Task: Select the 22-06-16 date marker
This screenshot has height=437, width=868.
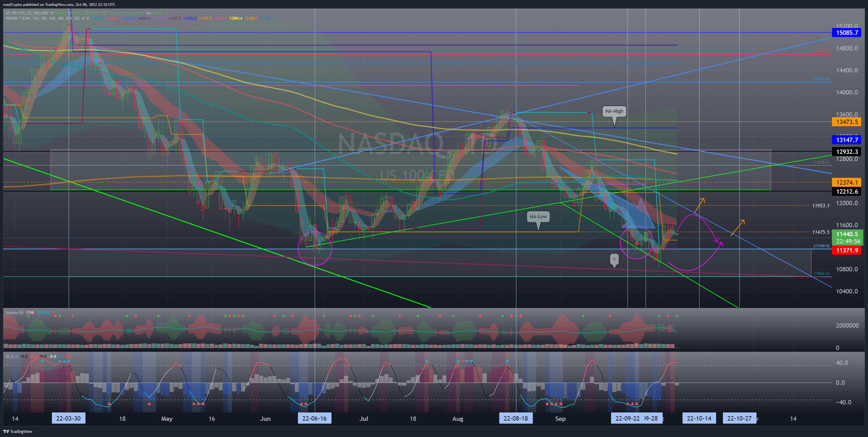Action: click(314, 418)
